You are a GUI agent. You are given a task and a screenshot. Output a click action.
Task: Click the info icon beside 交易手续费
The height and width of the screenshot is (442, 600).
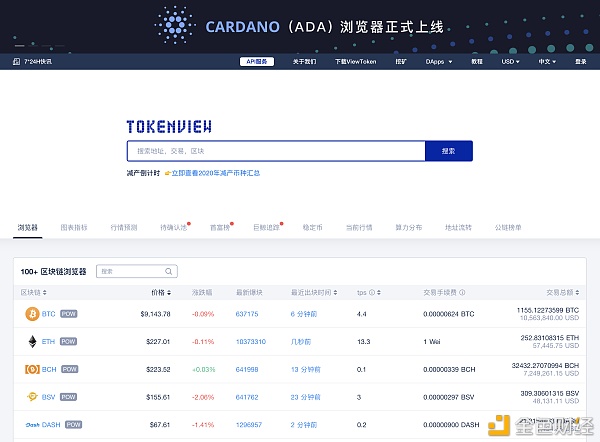462,292
